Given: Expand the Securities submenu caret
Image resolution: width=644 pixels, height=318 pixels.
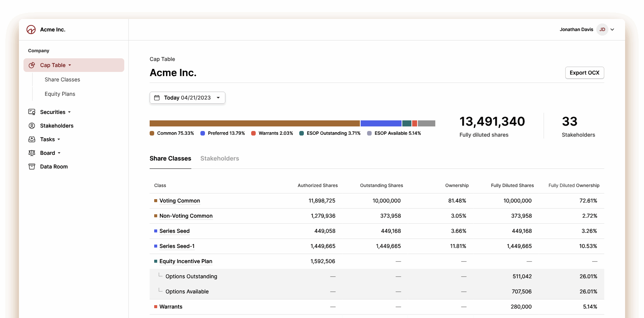Looking at the screenshot, I should point(69,112).
